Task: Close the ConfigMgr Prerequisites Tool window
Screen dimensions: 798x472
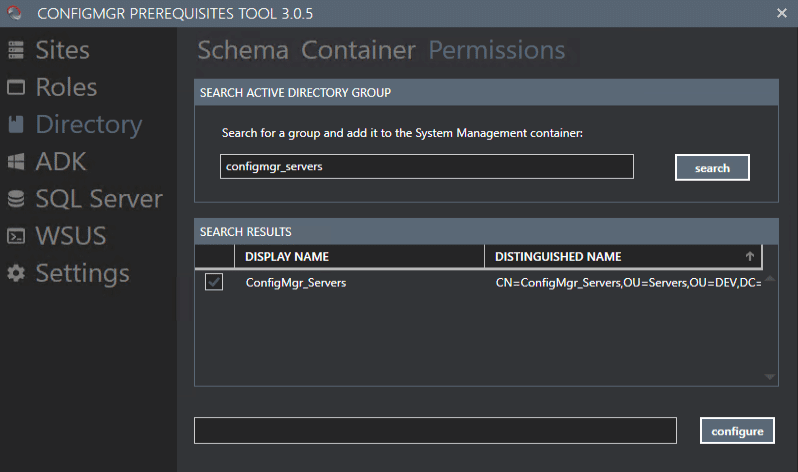Action: (782, 13)
